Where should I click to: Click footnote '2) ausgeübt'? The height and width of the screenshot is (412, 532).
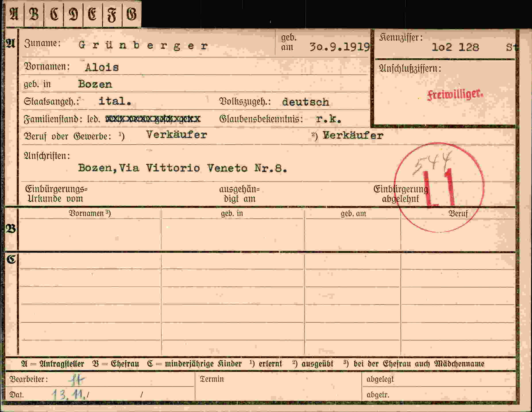(x=313, y=364)
